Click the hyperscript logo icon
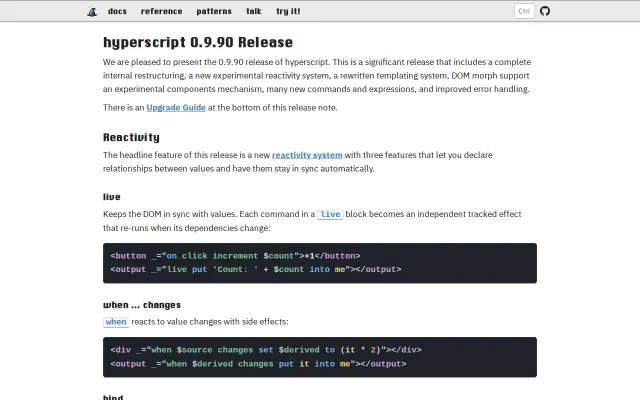 click(92, 12)
